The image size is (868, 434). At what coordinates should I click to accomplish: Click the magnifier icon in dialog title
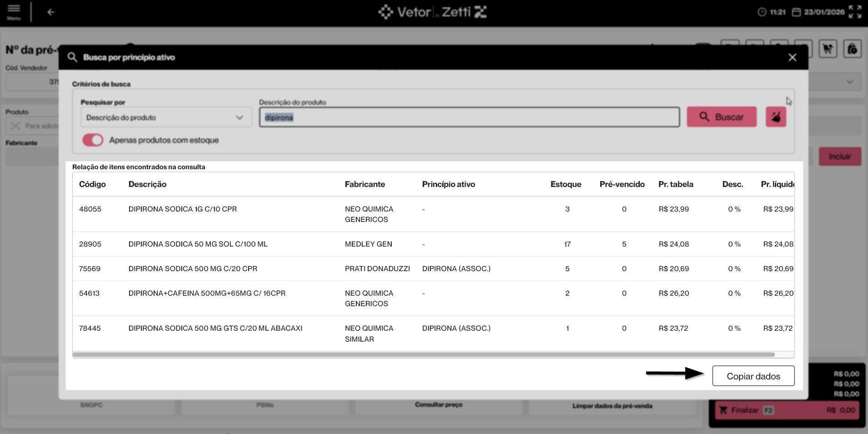72,57
